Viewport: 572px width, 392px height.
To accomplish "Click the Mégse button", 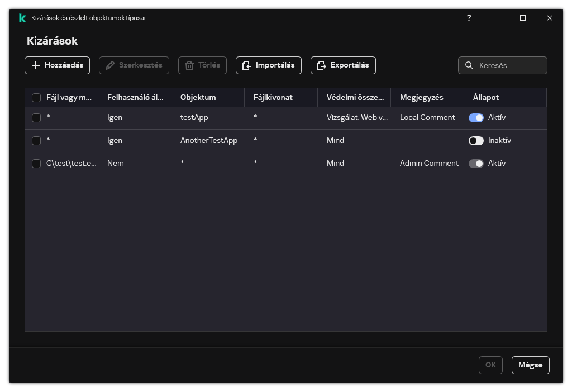I will pos(530,365).
